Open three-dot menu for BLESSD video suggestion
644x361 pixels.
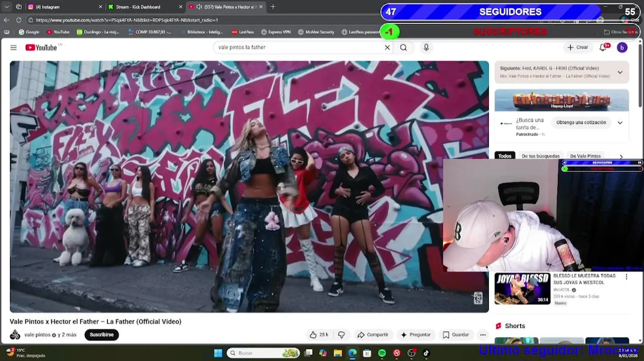coord(626,277)
